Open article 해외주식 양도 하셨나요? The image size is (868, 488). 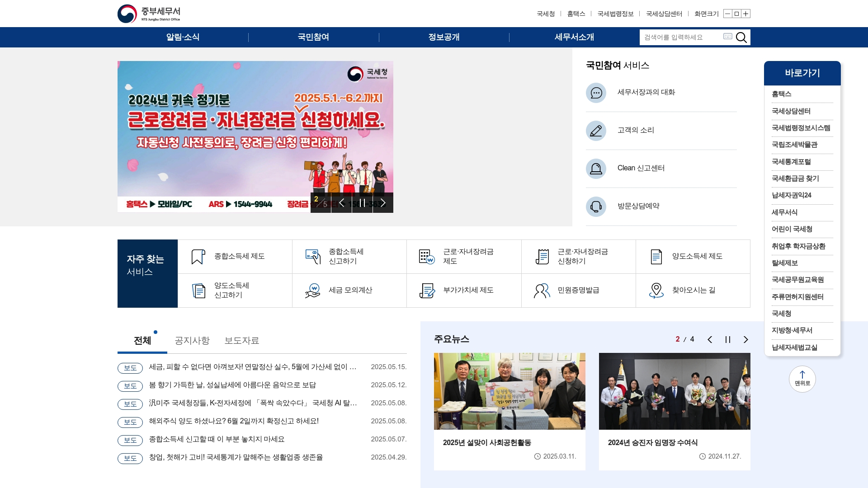[234, 421]
